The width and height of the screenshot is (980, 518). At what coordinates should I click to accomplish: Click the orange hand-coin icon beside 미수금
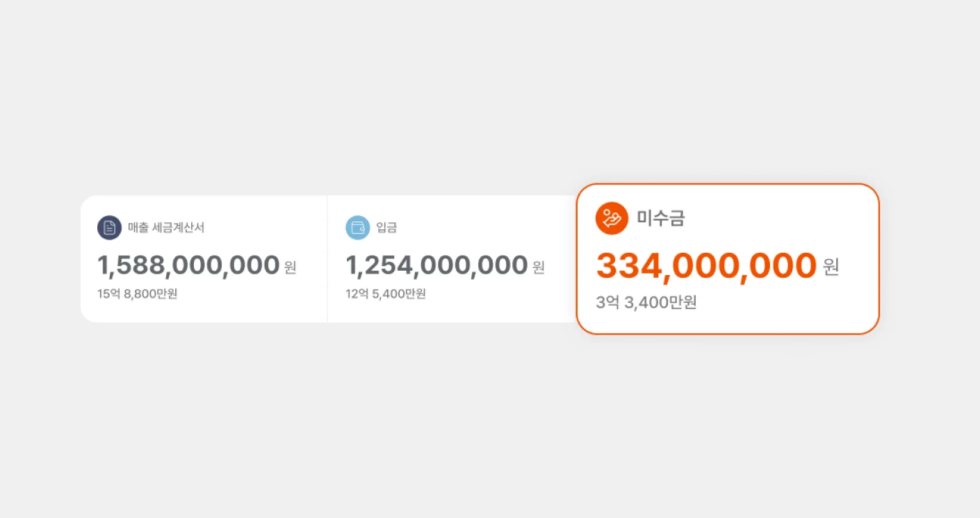[612, 219]
